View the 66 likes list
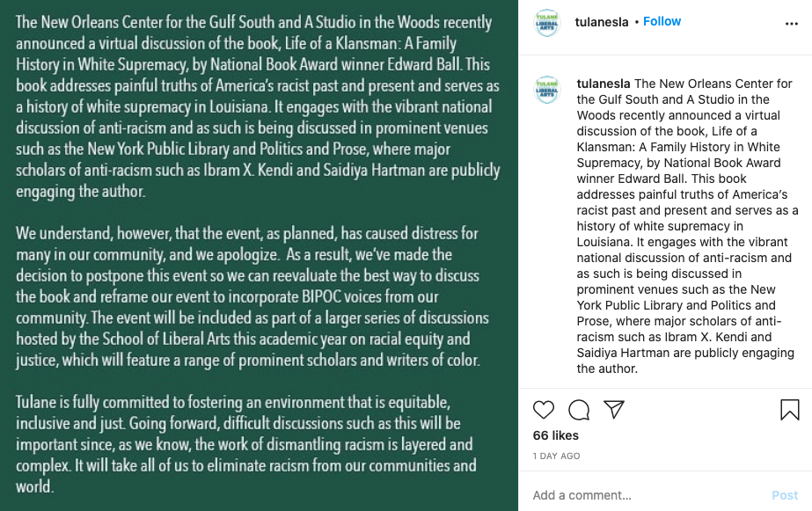 pos(556,435)
